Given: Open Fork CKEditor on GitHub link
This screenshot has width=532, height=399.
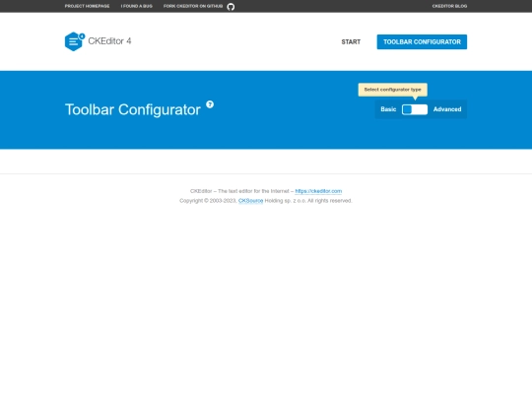Looking at the screenshot, I should [x=193, y=6].
